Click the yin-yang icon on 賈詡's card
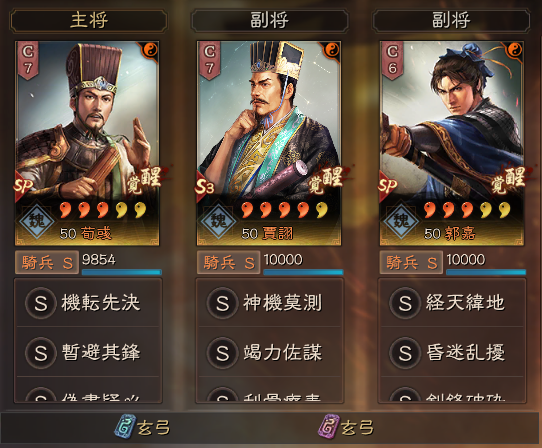This screenshot has height=448, width=542. [x=332, y=50]
